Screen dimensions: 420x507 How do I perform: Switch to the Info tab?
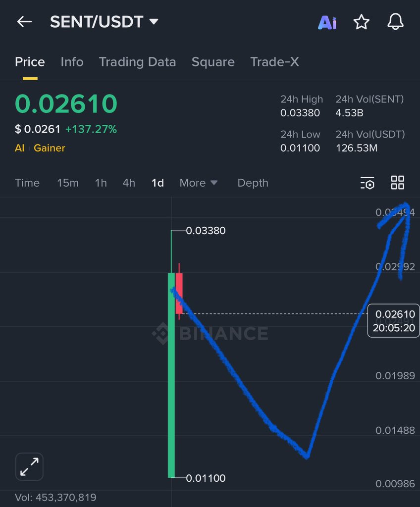(x=72, y=62)
